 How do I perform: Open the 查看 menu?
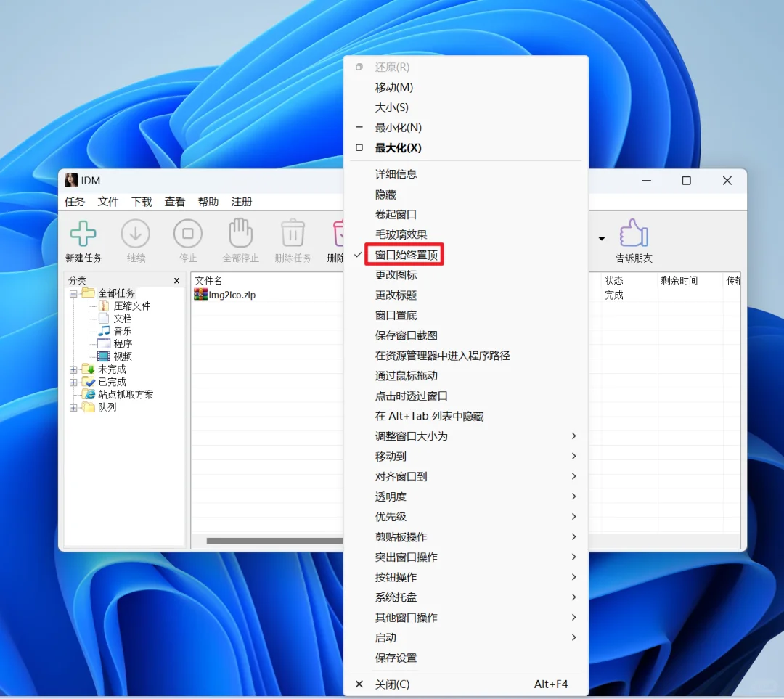coord(174,201)
